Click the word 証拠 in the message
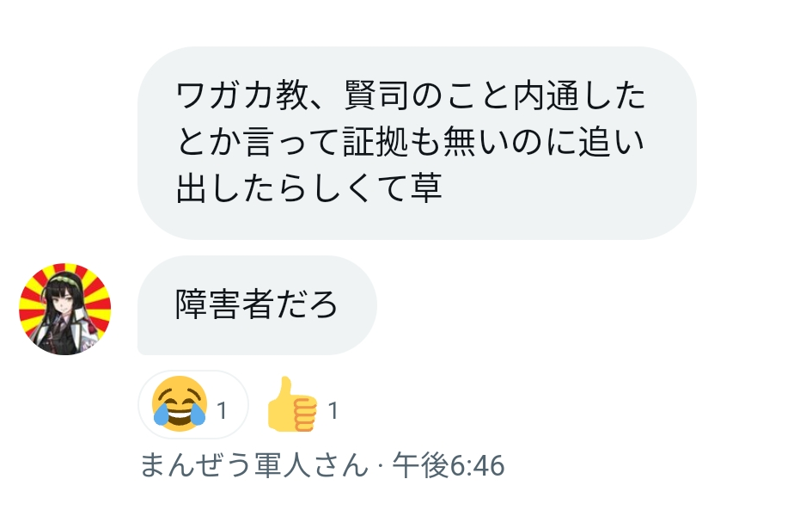This screenshot has height=516, width=812. tap(375, 141)
